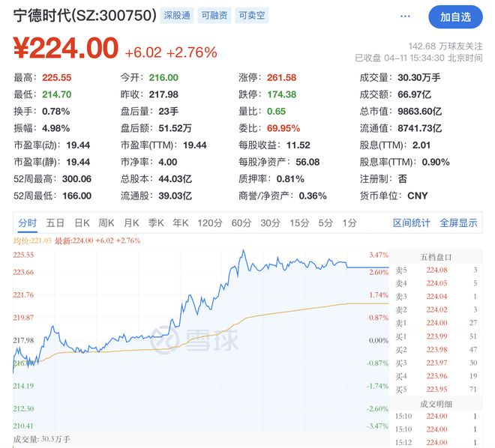Click the 换手 value 0.78%

tap(56, 112)
